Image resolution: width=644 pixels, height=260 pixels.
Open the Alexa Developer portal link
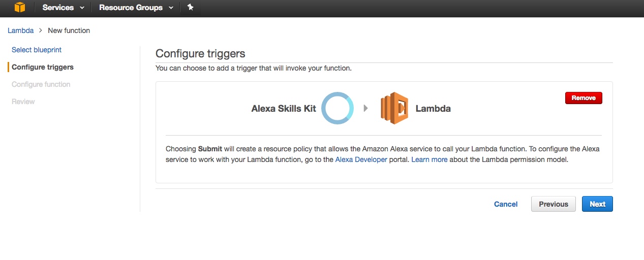(361, 159)
